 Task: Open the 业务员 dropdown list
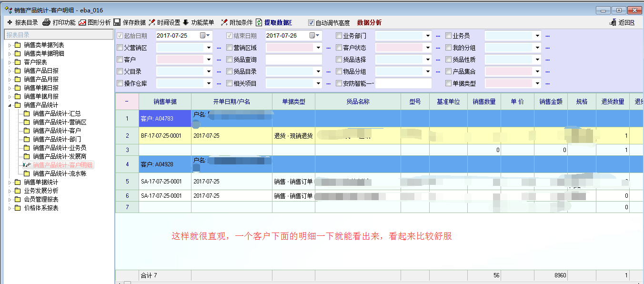point(537,36)
